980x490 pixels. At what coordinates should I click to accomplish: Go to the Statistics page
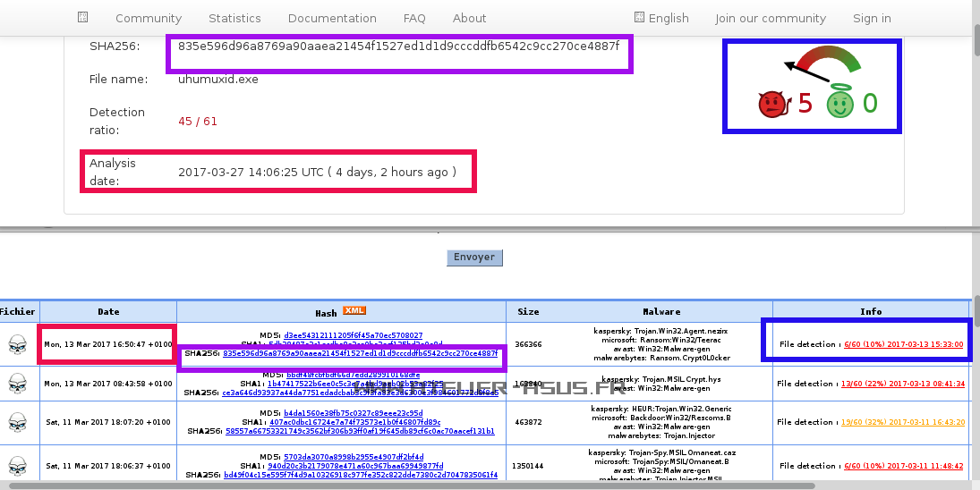coord(234,18)
